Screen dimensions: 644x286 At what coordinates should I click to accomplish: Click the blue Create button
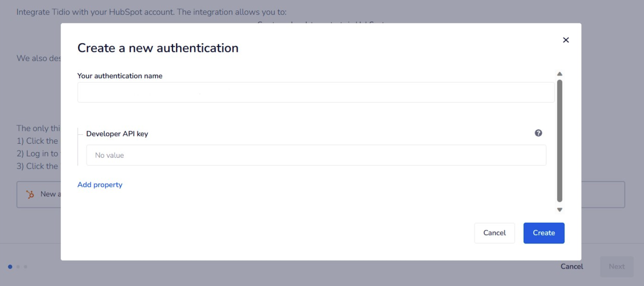click(x=543, y=233)
